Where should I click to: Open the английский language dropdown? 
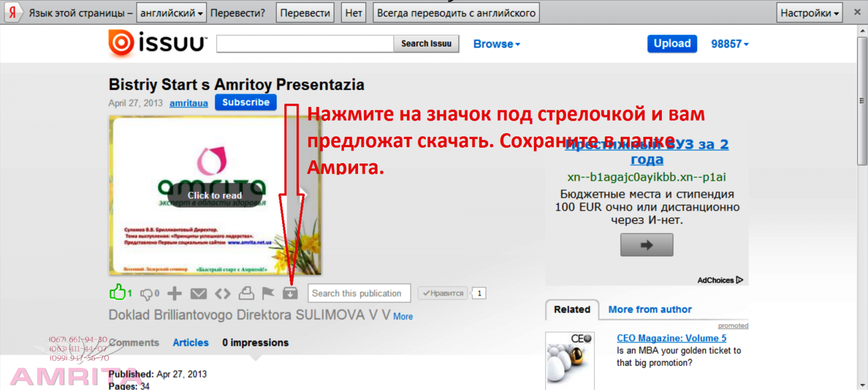click(x=171, y=13)
